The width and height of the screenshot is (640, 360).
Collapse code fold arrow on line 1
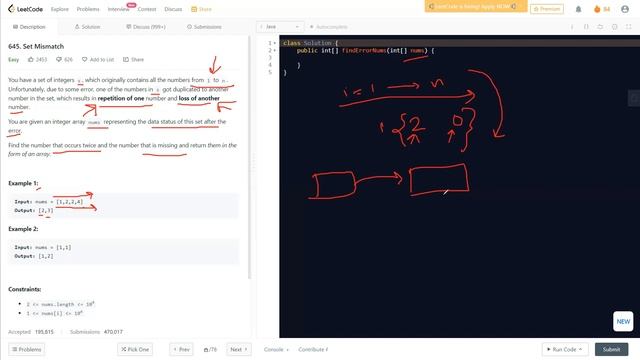point(275,43)
